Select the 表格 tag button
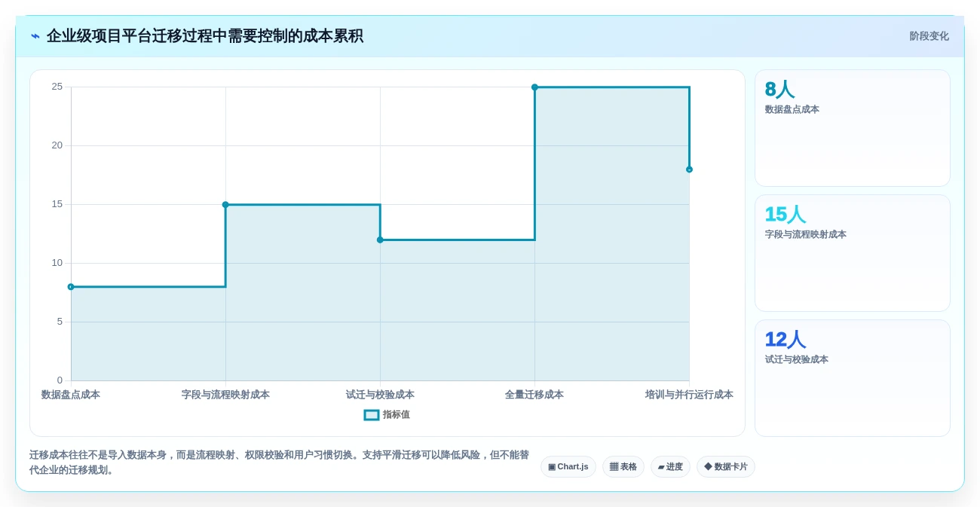980x507 pixels. pyautogui.click(x=623, y=467)
